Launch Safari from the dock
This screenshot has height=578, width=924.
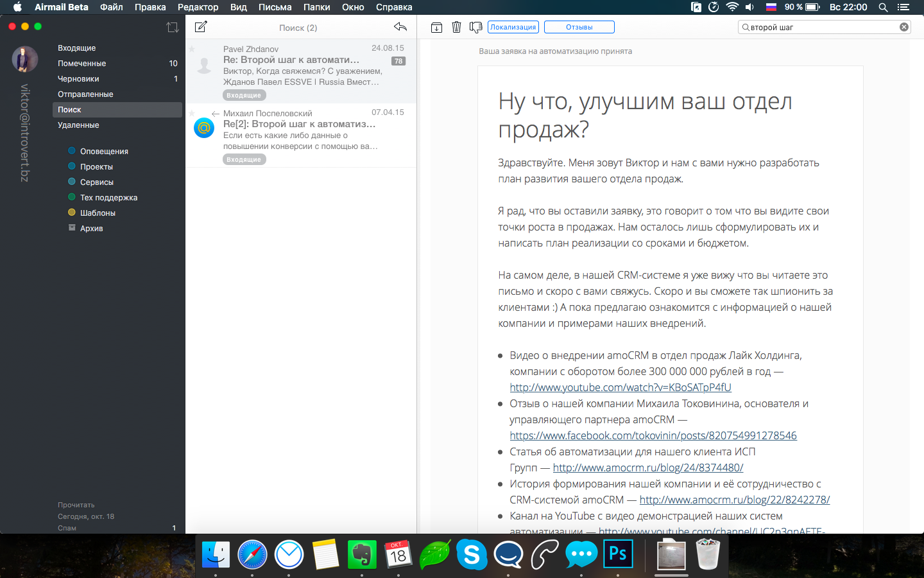coord(252,554)
